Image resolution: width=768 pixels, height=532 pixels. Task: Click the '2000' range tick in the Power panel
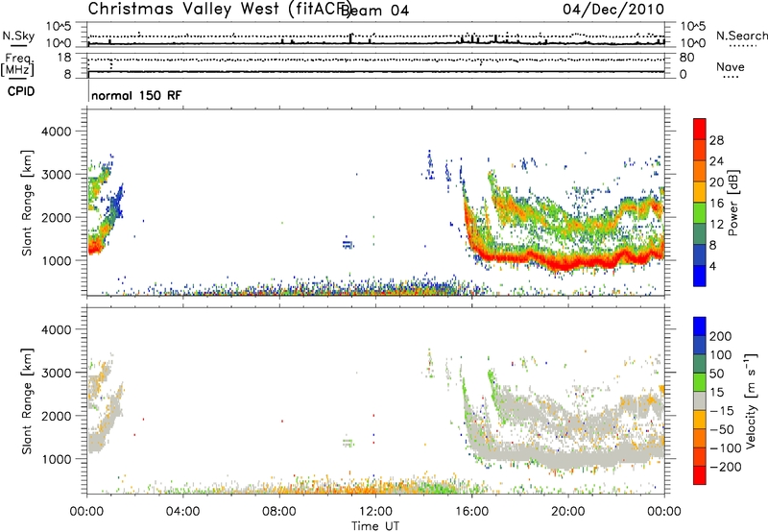point(56,217)
